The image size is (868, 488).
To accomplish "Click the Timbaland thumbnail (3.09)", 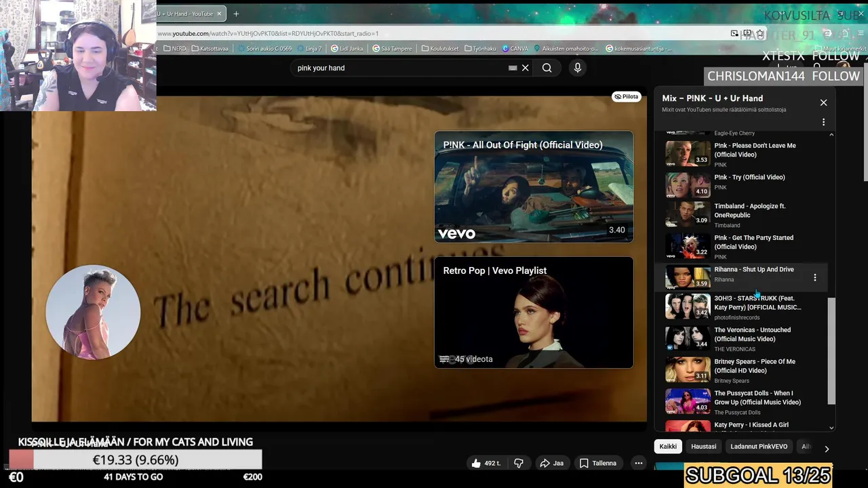I will click(x=688, y=214).
